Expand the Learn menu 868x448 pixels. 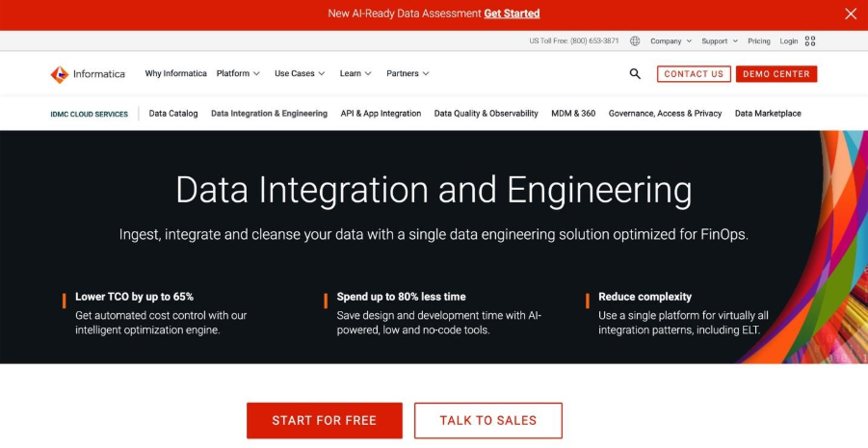[355, 73]
